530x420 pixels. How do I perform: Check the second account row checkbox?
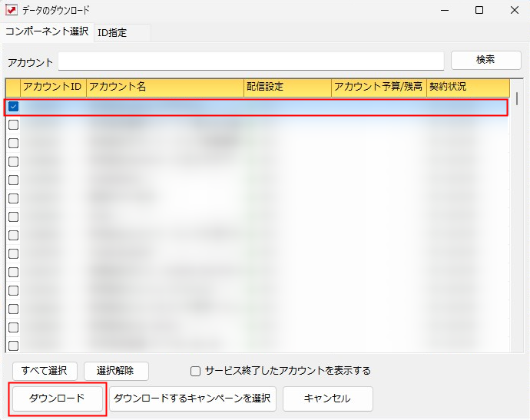click(14, 124)
